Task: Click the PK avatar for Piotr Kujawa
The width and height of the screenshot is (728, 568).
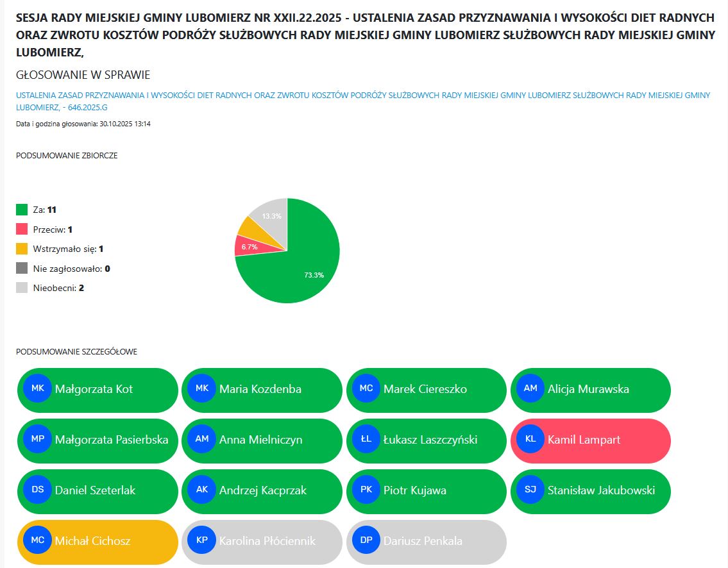Action: tap(366, 490)
